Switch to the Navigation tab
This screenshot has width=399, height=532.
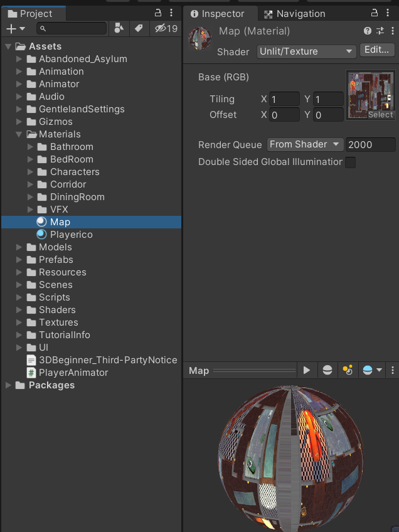click(294, 14)
